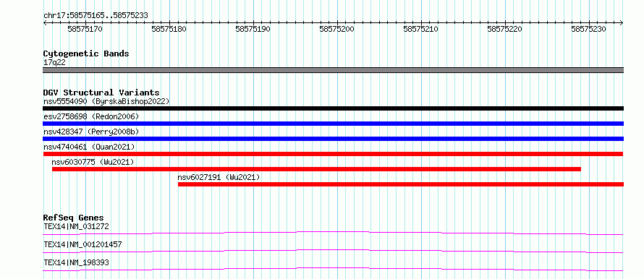Image resolution: width=644 pixels, height=279 pixels.
Task: Select the black nsv5554090 variant bar
Action: (x=333, y=108)
